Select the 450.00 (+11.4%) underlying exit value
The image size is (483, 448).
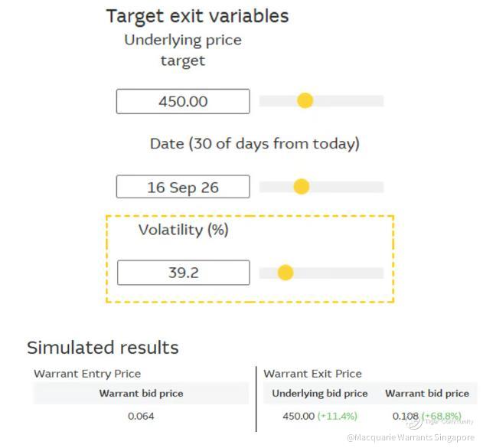320,417
